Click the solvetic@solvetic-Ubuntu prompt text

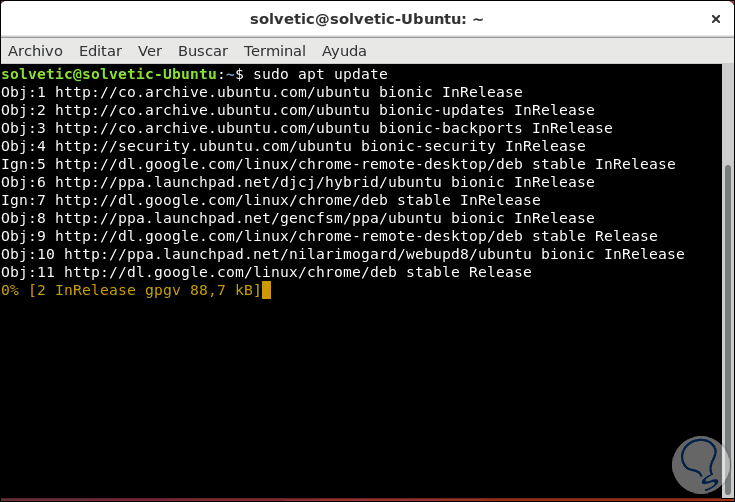point(109,74)
